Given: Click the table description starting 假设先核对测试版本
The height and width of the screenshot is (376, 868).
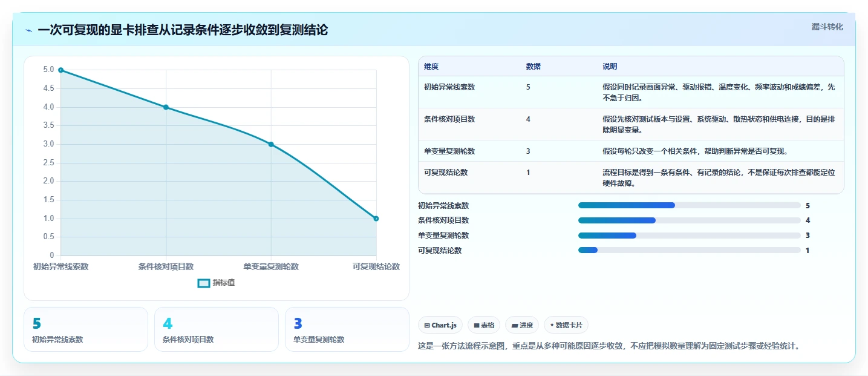Looking at the screenshot, I should pyautogui.click(x=719, y=124).
